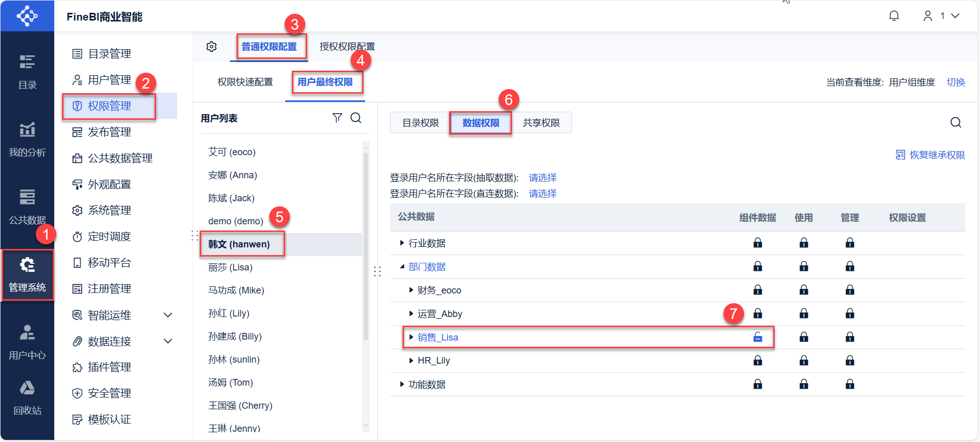Collapse the 部门数据 tree node

[x=402, y=266]
